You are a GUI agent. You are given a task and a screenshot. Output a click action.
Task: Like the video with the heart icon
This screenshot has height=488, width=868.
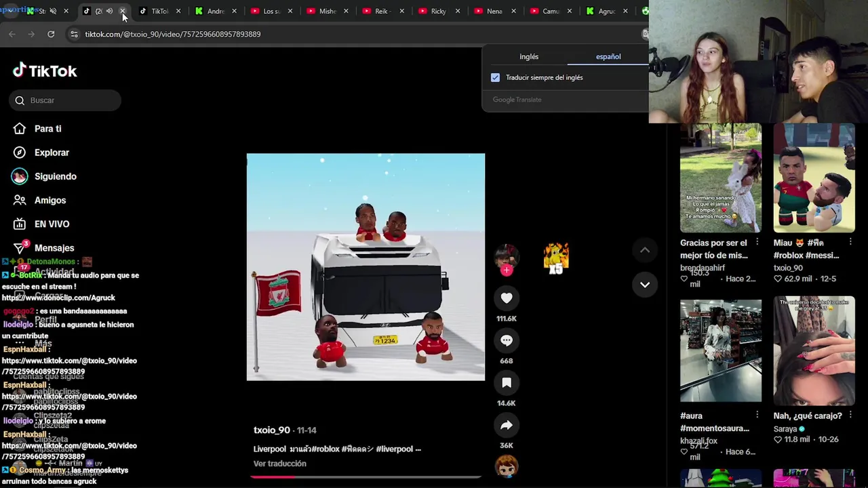[507, 298]
